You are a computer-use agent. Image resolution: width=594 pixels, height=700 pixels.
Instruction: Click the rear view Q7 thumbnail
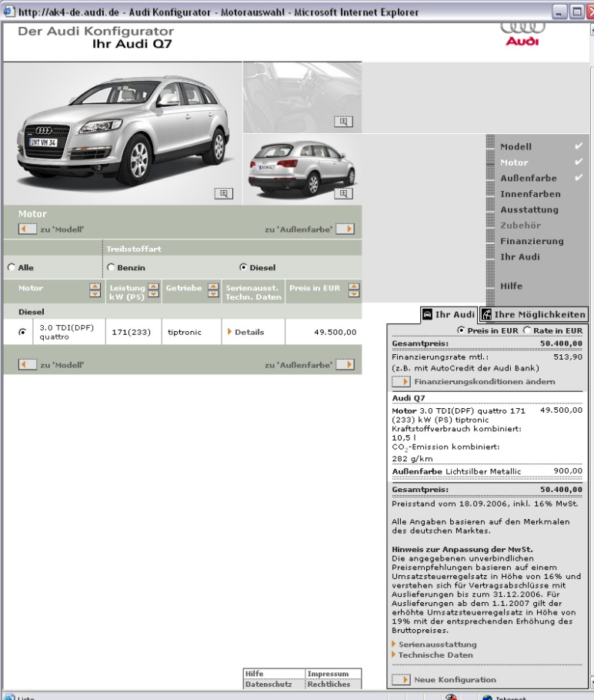(302, 169)
